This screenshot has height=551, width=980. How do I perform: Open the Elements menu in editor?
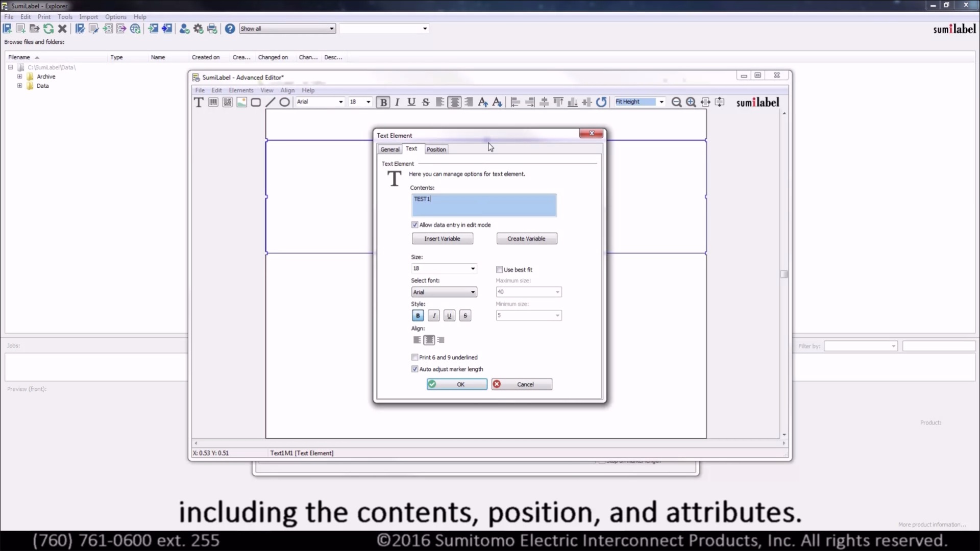(241, 90)
